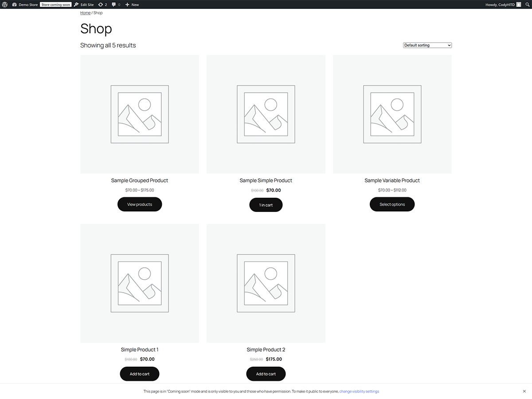Click 1 in cart under Sample Simple Product

pos(266,204)
